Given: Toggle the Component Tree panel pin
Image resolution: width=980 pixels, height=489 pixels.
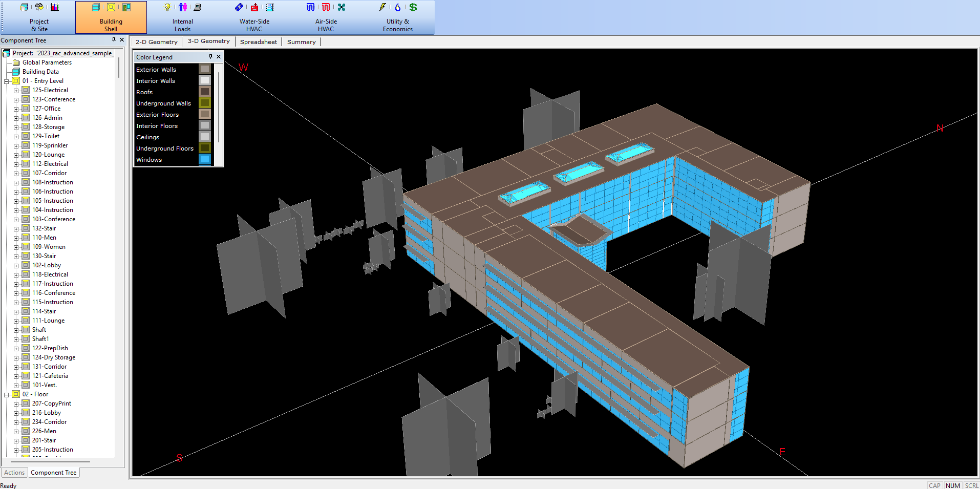Looking at the screenshot, I should 114,40.
